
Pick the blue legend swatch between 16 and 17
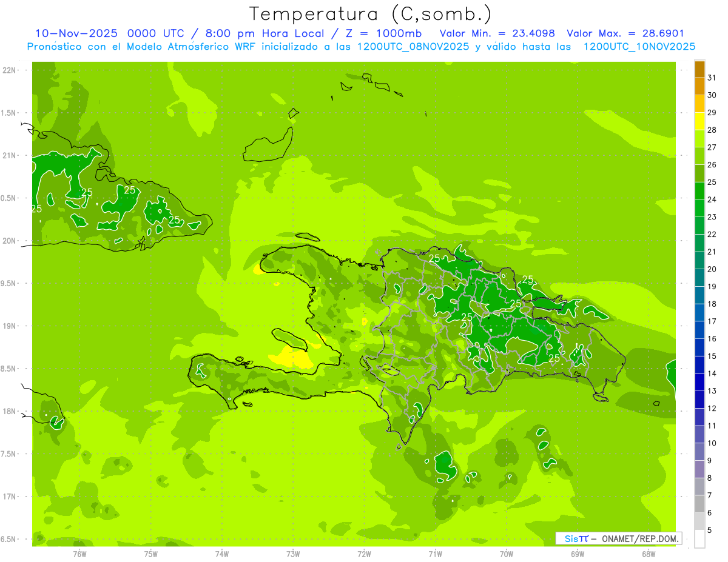699,330
